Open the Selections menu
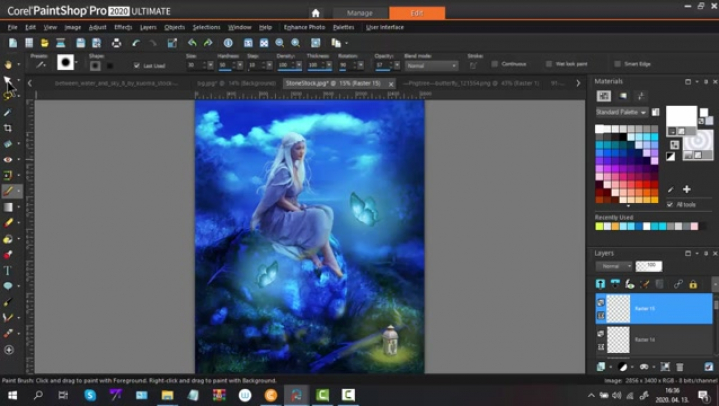This screenshot has height=406, width=719. coord(206,27)
